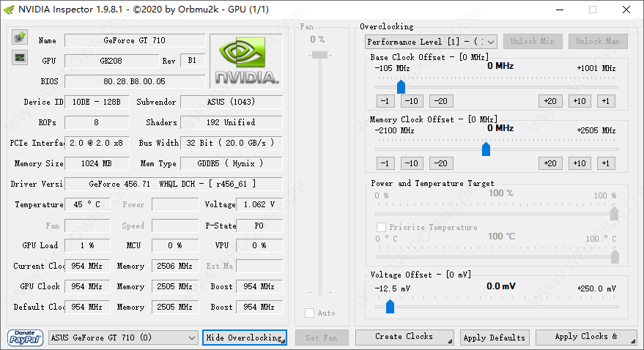The height and width of the screenshot is (350, 644).
Task: Click the Name field GeForce GT 710
Action: click(x=135, y=40)
